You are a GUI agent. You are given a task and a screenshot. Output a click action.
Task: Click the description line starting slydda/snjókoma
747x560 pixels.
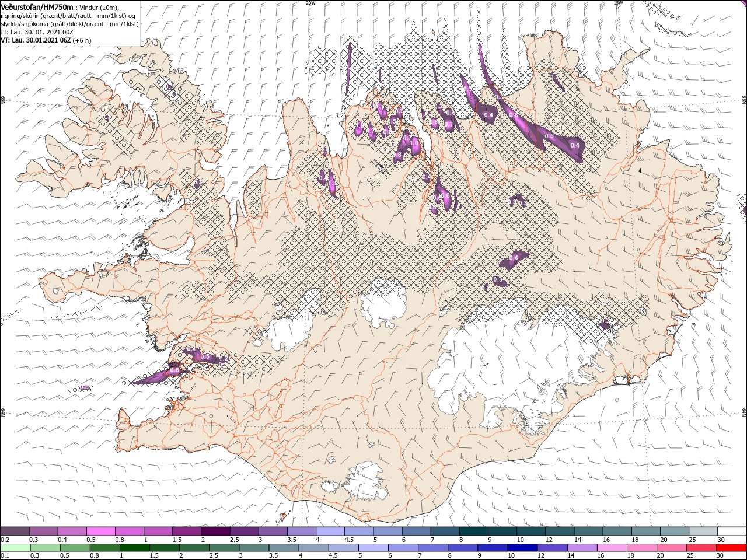[x=69, y=23]
